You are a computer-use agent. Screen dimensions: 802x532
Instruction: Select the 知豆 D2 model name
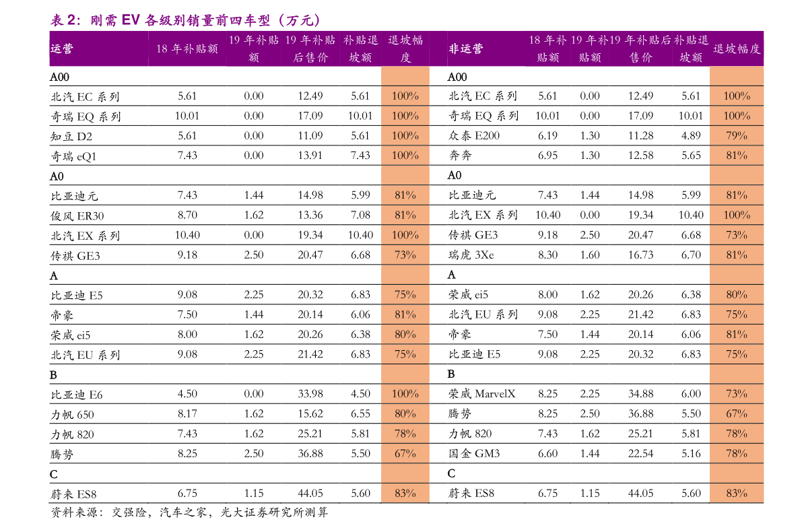click(71, 136)
